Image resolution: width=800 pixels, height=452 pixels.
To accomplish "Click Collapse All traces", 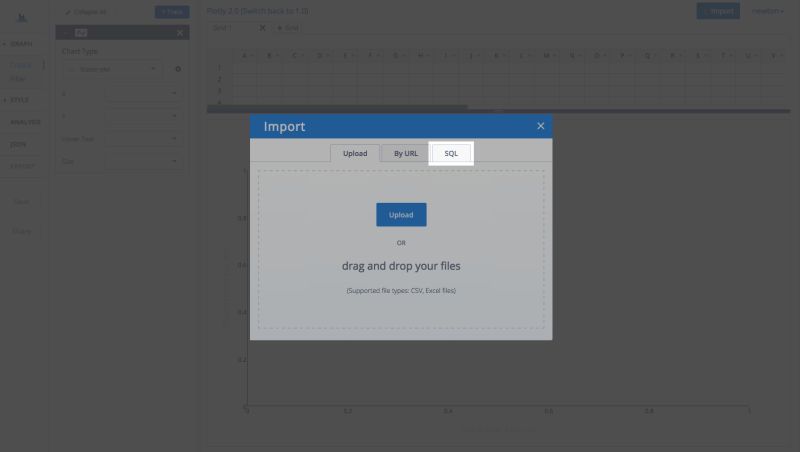I will click(85, 12).
